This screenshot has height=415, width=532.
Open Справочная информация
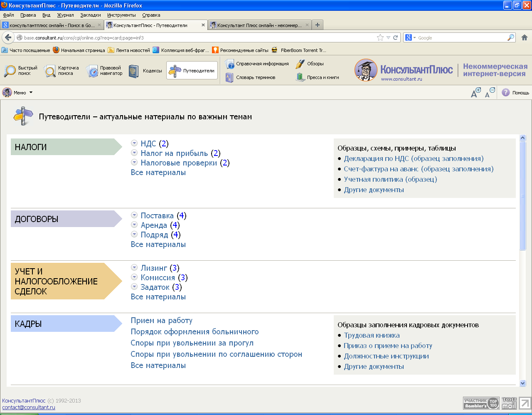[x=257, y=64]
